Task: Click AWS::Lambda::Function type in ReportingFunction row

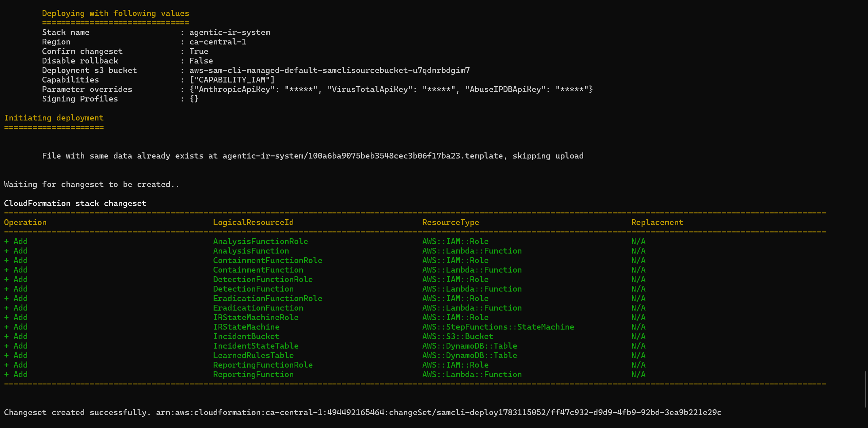Action: (x=472, y=374)
